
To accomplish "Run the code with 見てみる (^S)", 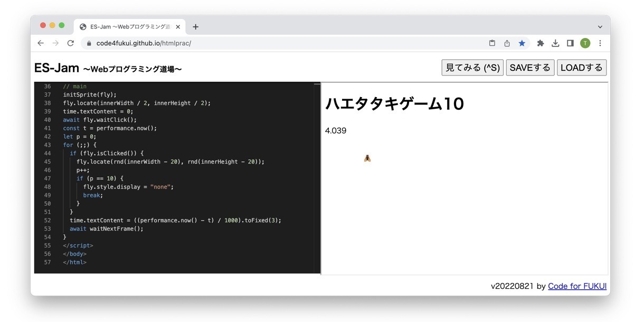I will 472,67.
